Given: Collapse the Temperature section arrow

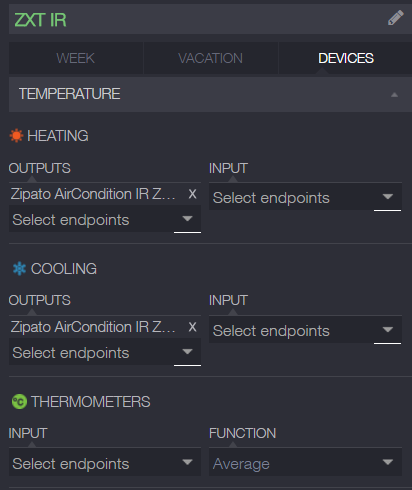Looking at the screenshot, I should 394,95.
